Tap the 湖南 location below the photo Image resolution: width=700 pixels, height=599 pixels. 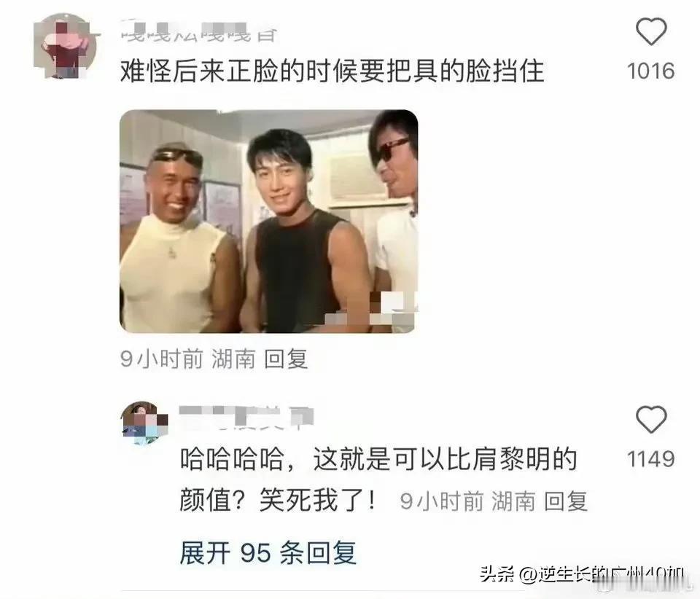pyautogui.click(x=233, y=359)
